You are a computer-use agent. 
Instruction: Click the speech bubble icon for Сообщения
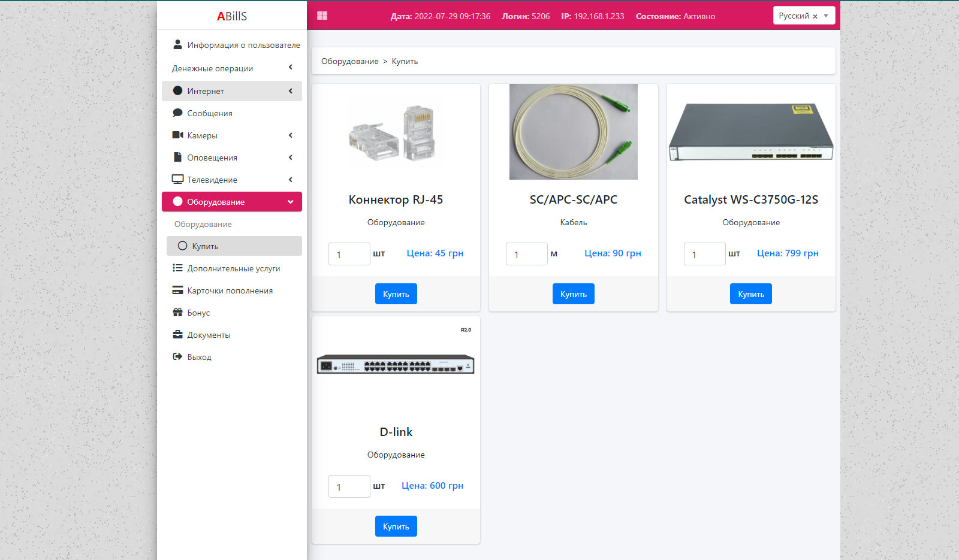[x=177, y=113]
